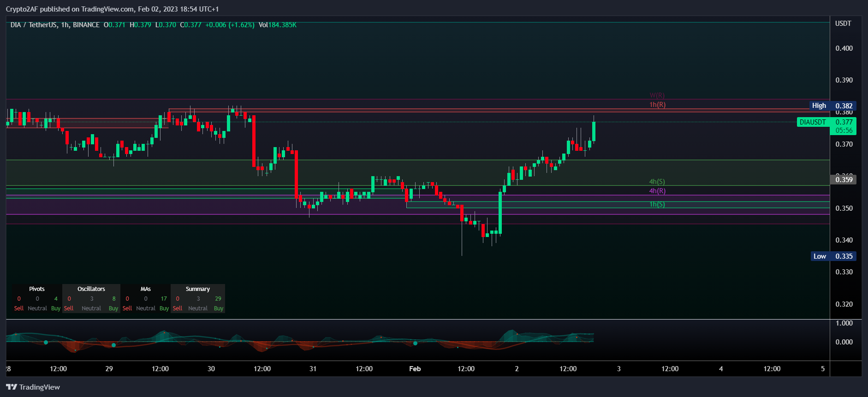
Task: Click the 0.340 price axis label
Action: [x=844, y=240]
